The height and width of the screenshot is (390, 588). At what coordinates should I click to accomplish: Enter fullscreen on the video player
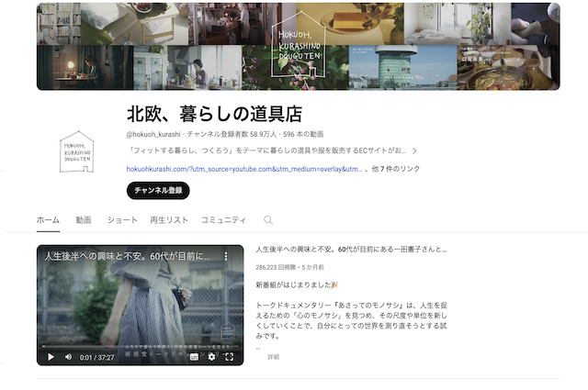229,357
